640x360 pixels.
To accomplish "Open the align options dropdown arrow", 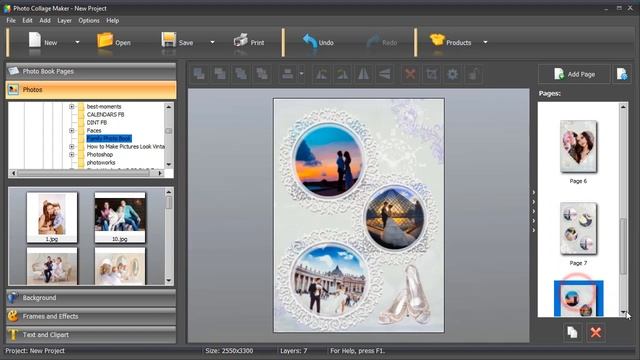I will (301, 74).
